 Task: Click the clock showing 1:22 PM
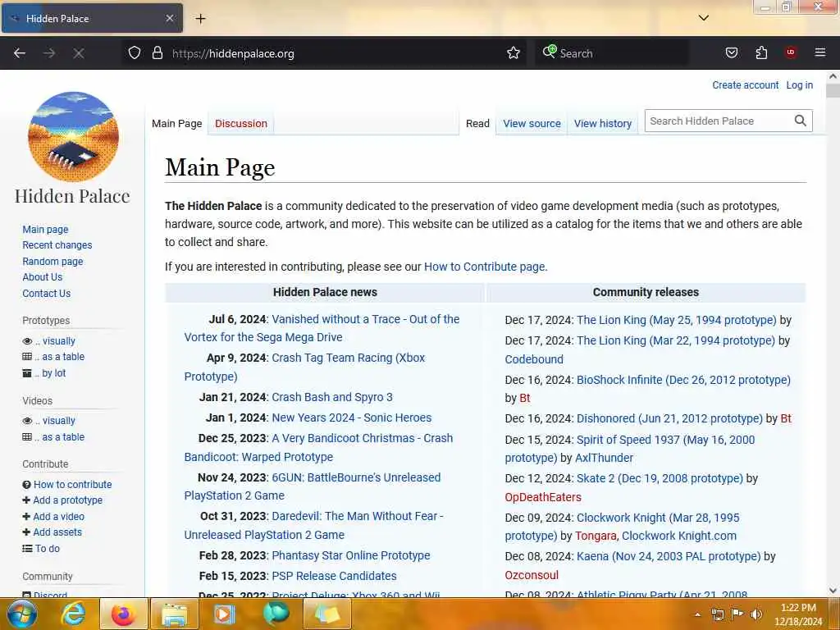(x=797, y=614)
